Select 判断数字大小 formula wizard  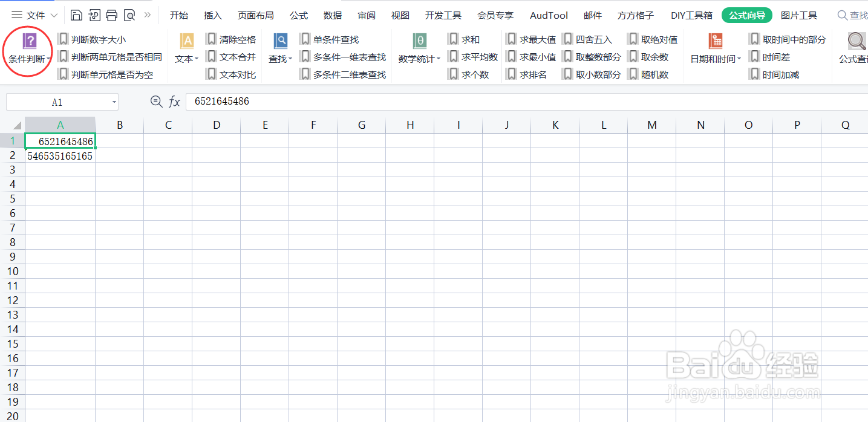pyautogui.click(x=92, y=39)
